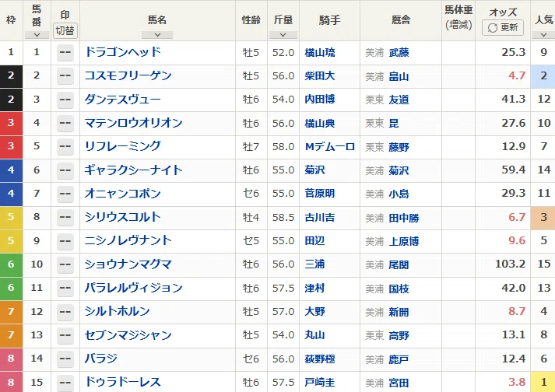Open mark selector for ドラゴンヘッド
Screen dimensions: 555x392
(65, 52)
